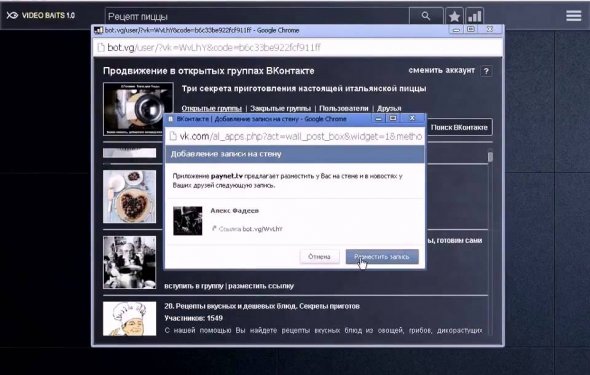Switch to the Друзья tab
The image size is (590, 375).
coord(389,108)
